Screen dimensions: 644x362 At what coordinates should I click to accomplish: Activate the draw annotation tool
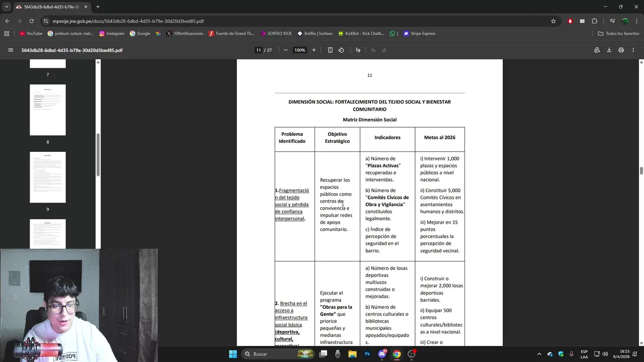(x=358, y=50)
